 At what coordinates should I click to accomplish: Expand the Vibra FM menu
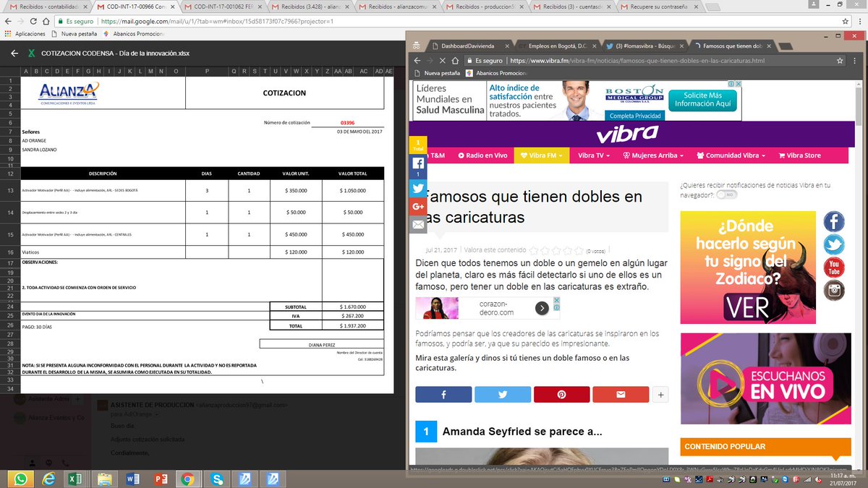[542, 155]
